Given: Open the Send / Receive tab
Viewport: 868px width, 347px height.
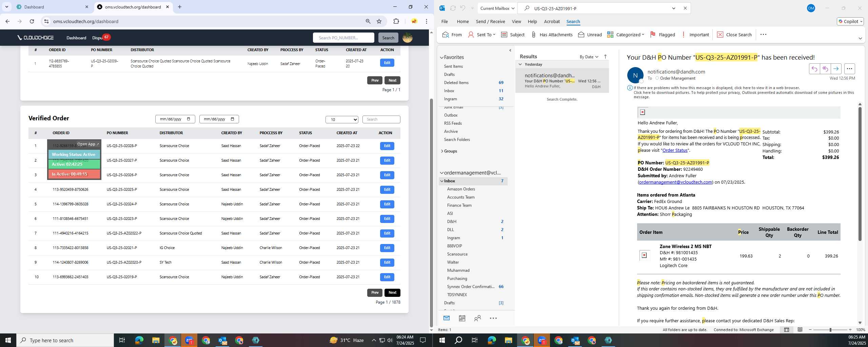Looking at the screenshot, I should point(490,21).
